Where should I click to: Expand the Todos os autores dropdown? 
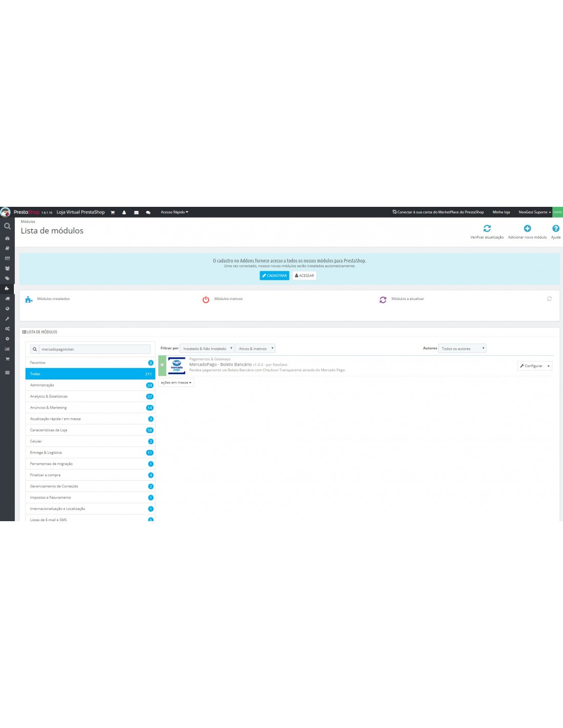tap(462, 349)
